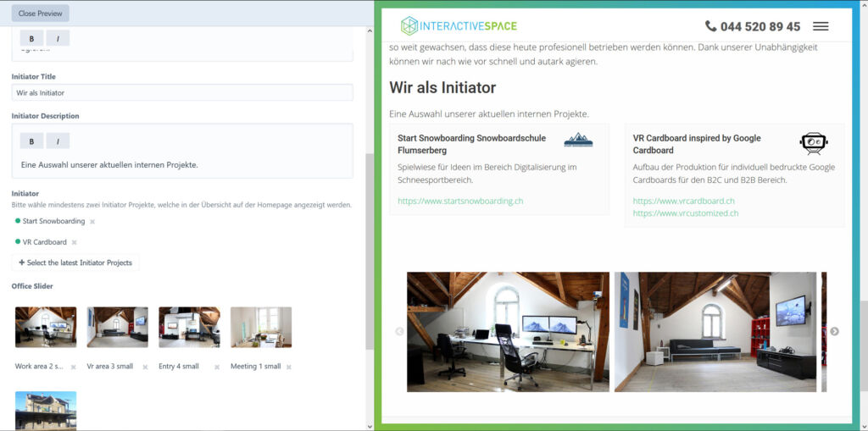
Task: Click the editor panel scroll-down arrow
Action: (370, 426)
